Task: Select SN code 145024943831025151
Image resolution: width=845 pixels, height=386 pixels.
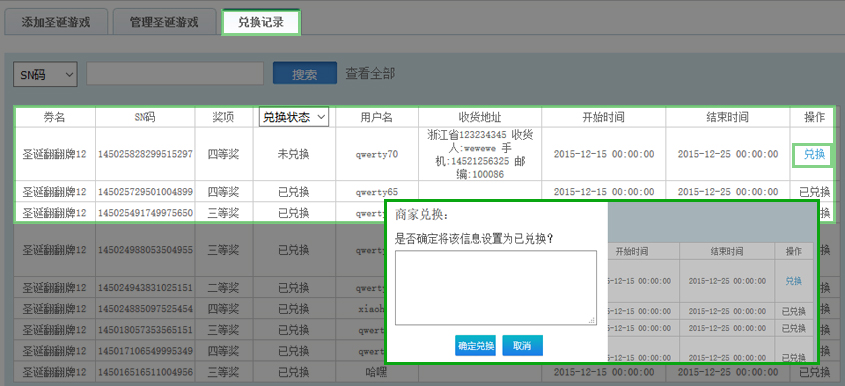Action: point(145,287)
